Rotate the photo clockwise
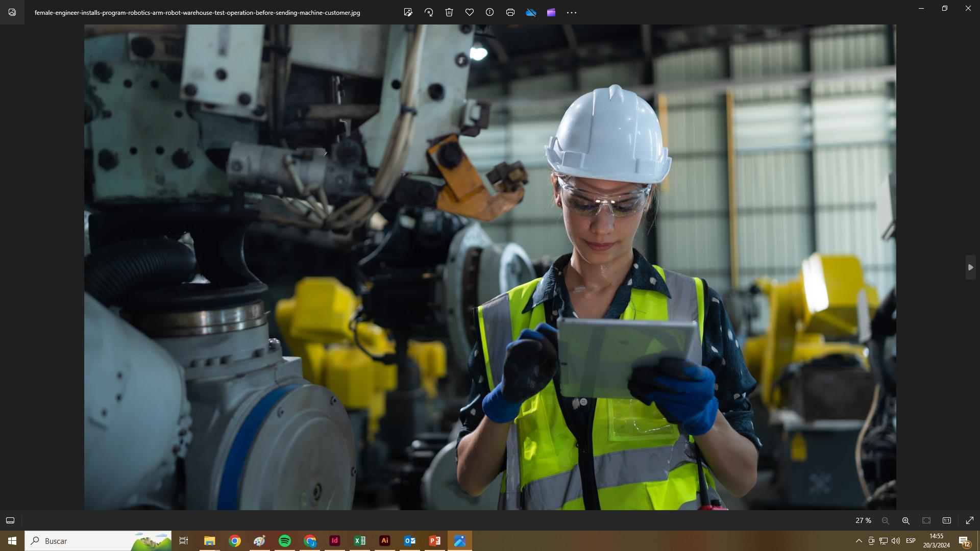The width and height of the screenshot is (980, 551). pyautogui.click(x=429, y=12)
